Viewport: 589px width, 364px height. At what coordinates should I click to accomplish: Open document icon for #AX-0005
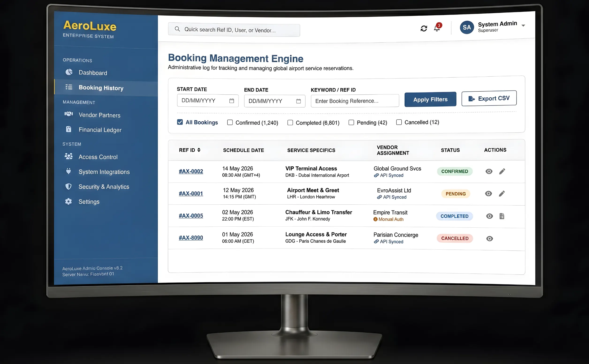(502, 216)
